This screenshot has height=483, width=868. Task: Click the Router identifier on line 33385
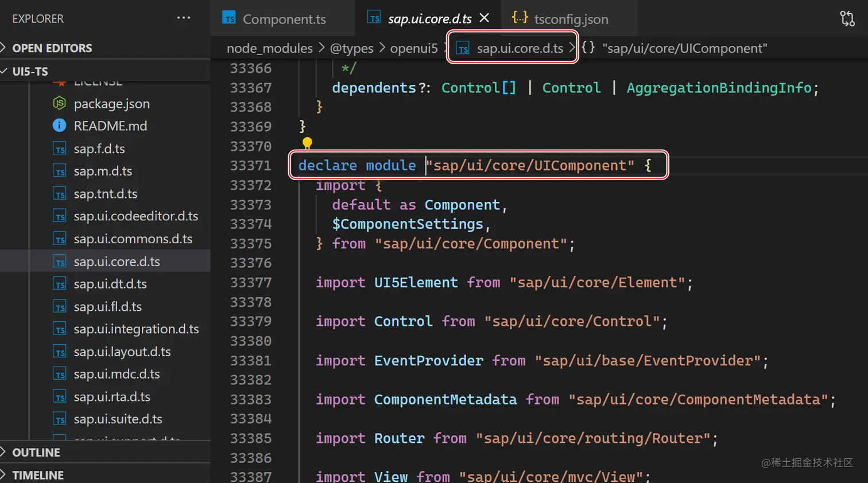pos(400,439)
